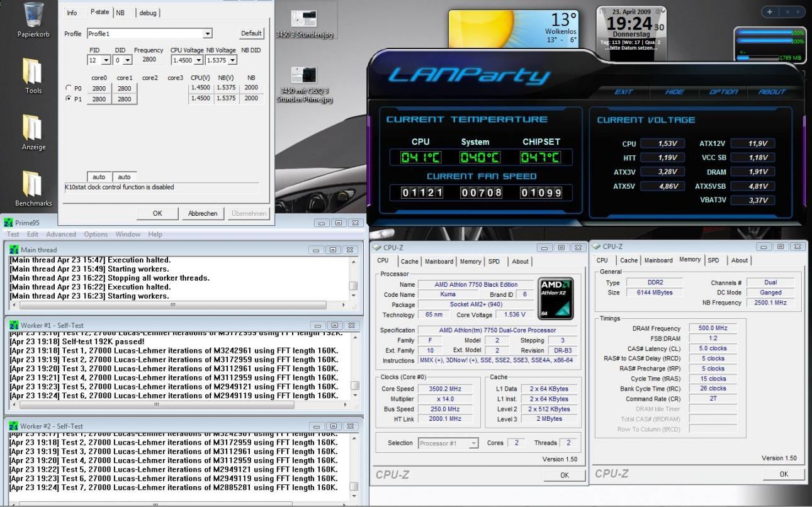
Task: Click the sidebar add gadget plus button
Action: click(x=770, y=12)
